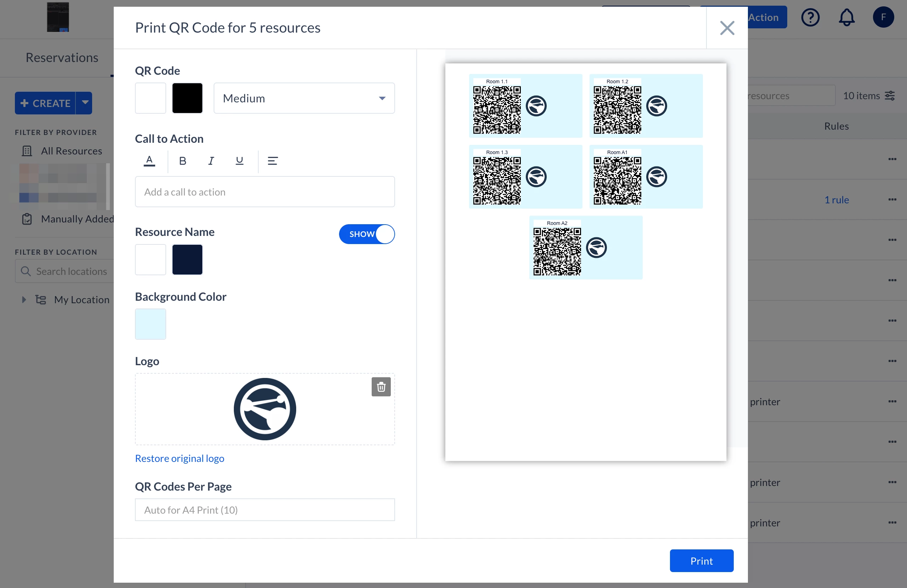Viewport: 907px width, 588px height.
Task: Close the Print QR Code dialog
Action: click(x=727, y=28)
